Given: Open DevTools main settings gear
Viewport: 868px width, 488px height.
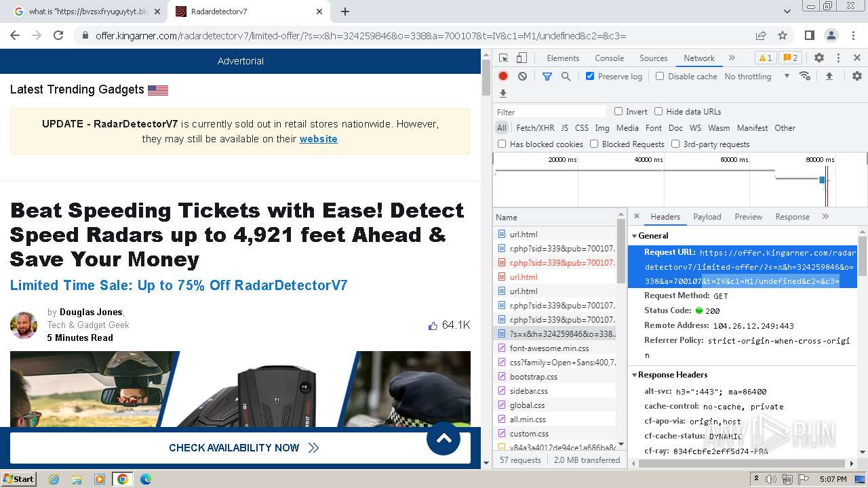Looking at the screenshot, I should click(819, 58).
